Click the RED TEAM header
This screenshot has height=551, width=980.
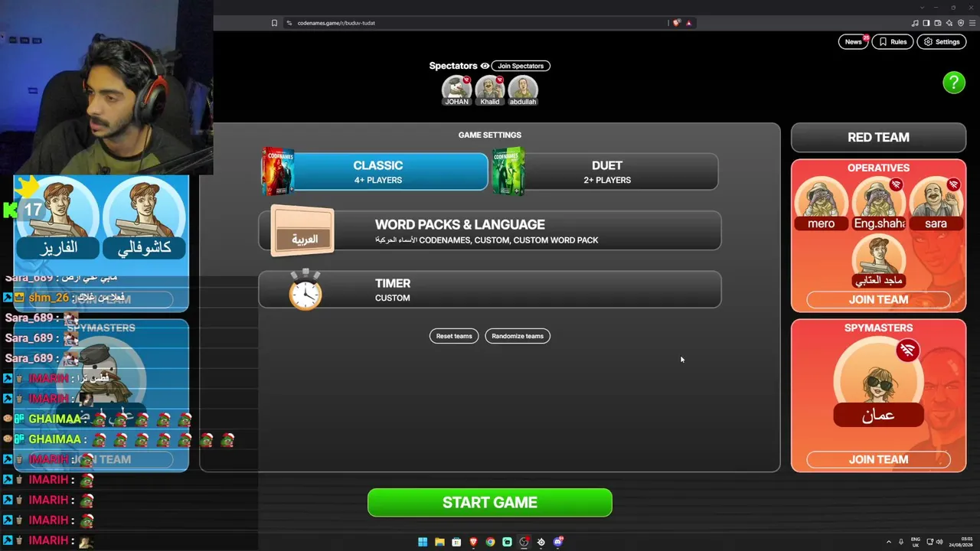click(x=878, y=138)
